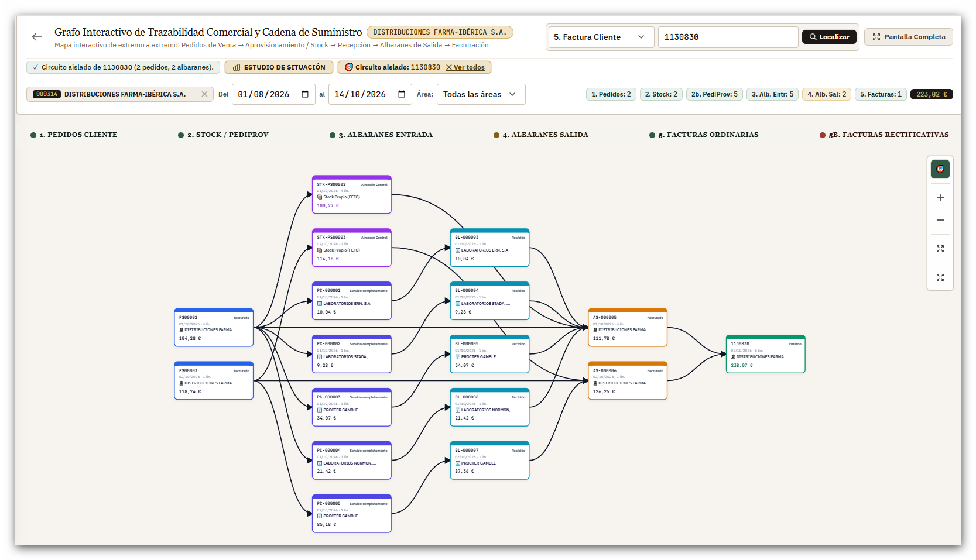
Task: Click the 4. ALBARANES SALIDA column header
Action: pyautogui.click(x=541, y=135)
